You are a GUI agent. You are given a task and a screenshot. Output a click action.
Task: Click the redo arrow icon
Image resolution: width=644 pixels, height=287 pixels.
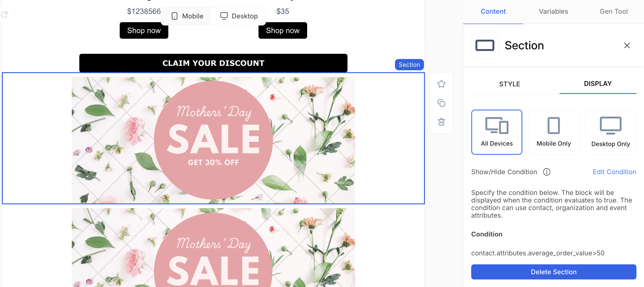pyautogui.click(x=4, y=14)
